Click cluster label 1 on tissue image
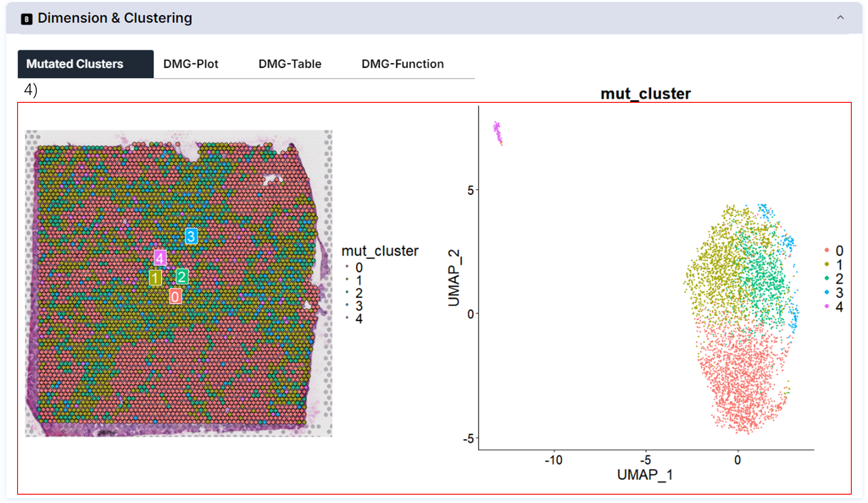 tap(155, 278)
